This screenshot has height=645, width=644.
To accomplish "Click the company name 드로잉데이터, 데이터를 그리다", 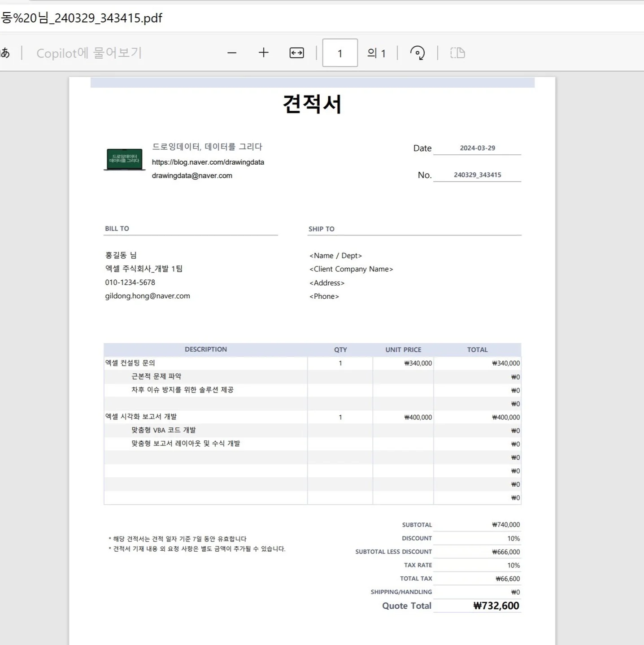I will (207, 147).
